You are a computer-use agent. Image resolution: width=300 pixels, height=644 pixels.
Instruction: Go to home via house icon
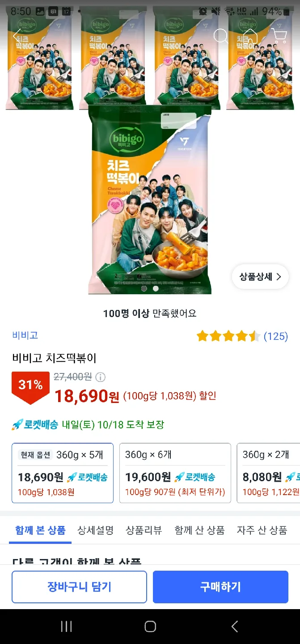250,36
